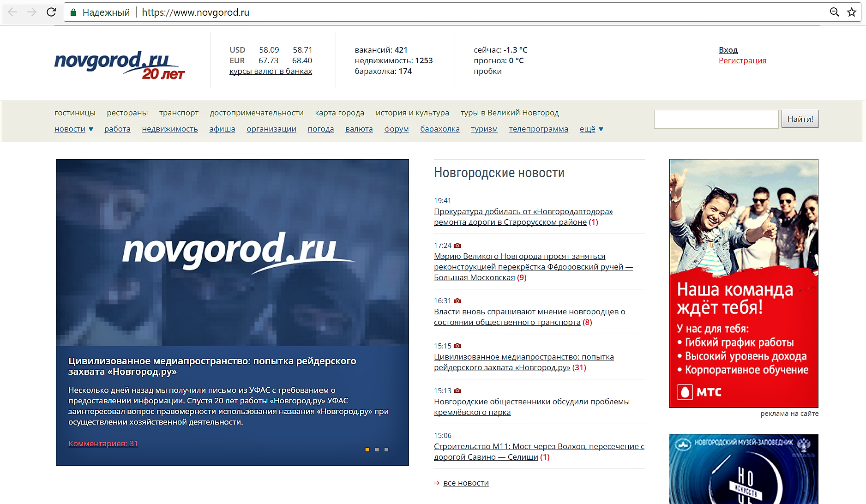This screenshot has width=866, height=504.
Task: Open все новости link
Action: (466, 483)
